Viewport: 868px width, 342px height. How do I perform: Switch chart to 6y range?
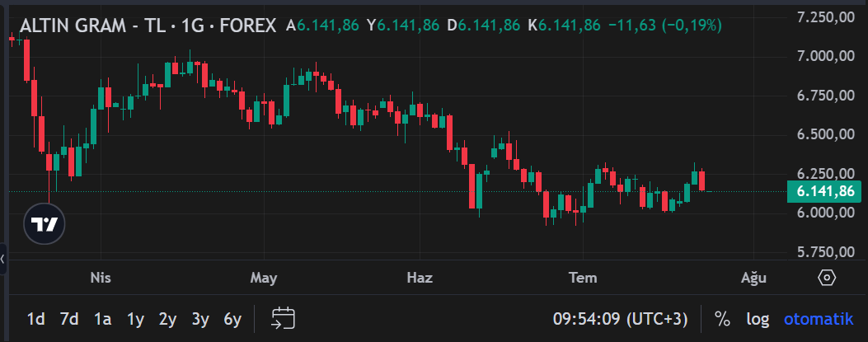tap(232, 319)
